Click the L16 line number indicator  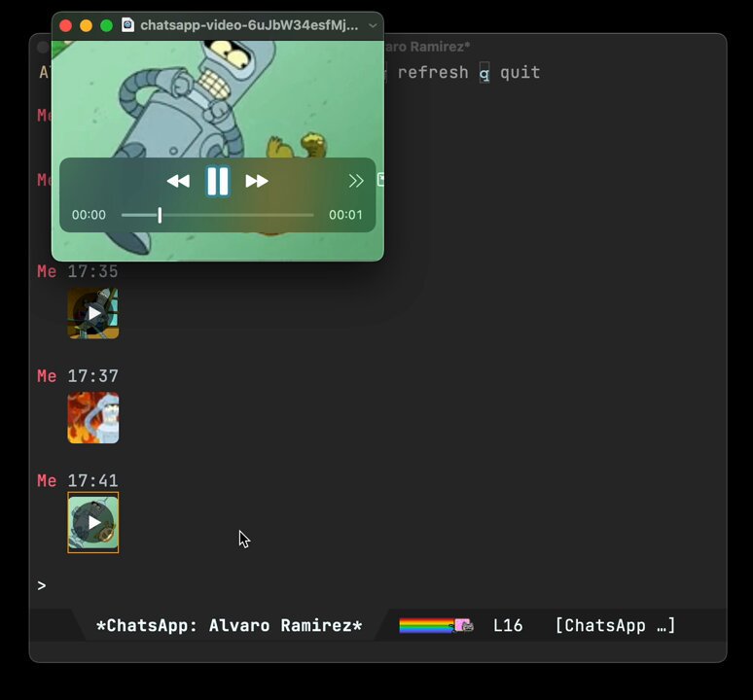tap(508, 626)
